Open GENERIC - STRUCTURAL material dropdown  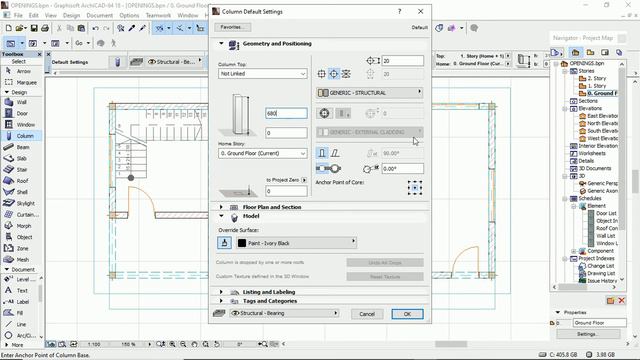(x=370, y=93)
